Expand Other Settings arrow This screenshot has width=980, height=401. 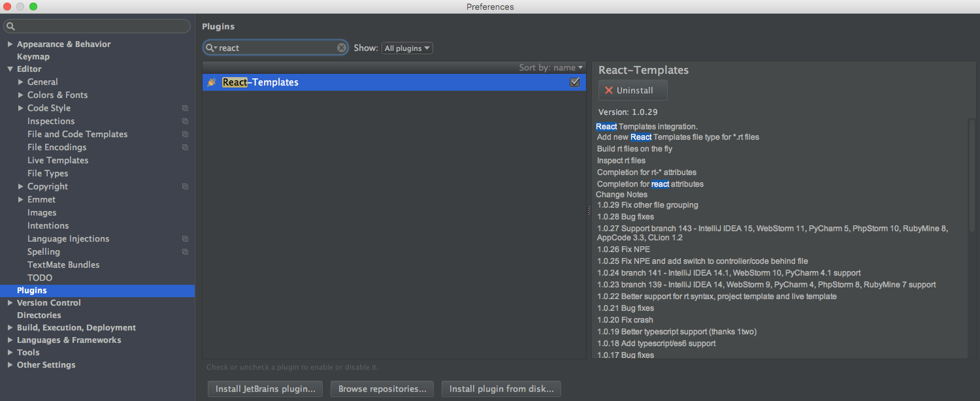(x=10, y=365)
